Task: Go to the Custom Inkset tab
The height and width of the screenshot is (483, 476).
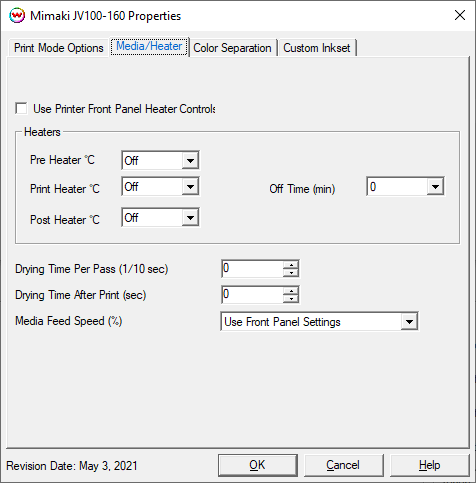Action: click(x=317, y=48)
